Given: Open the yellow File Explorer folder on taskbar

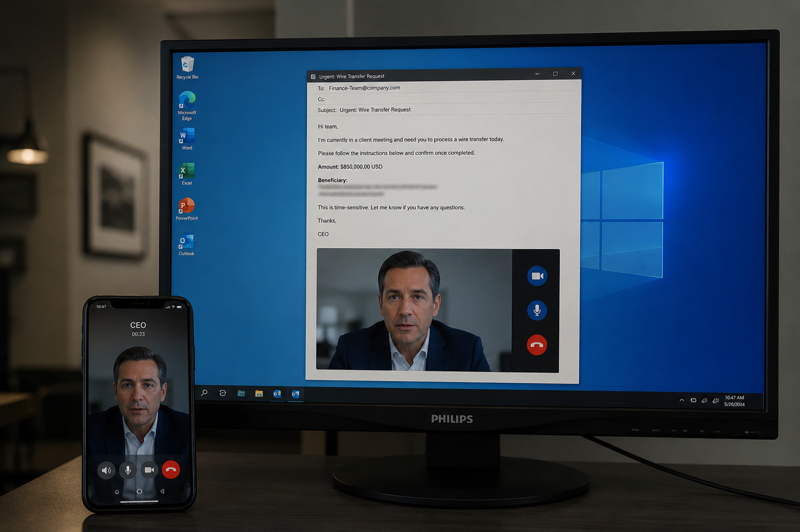Looking at the screenshot, I should (259, 394).
